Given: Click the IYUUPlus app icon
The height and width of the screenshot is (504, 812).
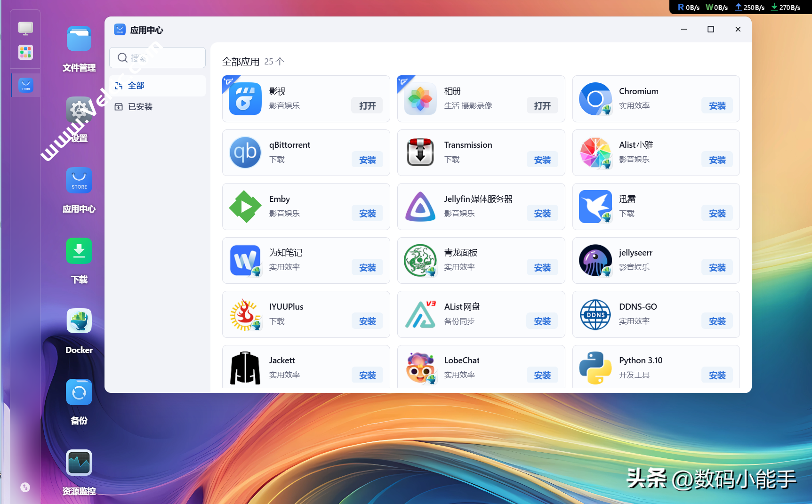Looking at the screenshot, I should coord(245,314).
